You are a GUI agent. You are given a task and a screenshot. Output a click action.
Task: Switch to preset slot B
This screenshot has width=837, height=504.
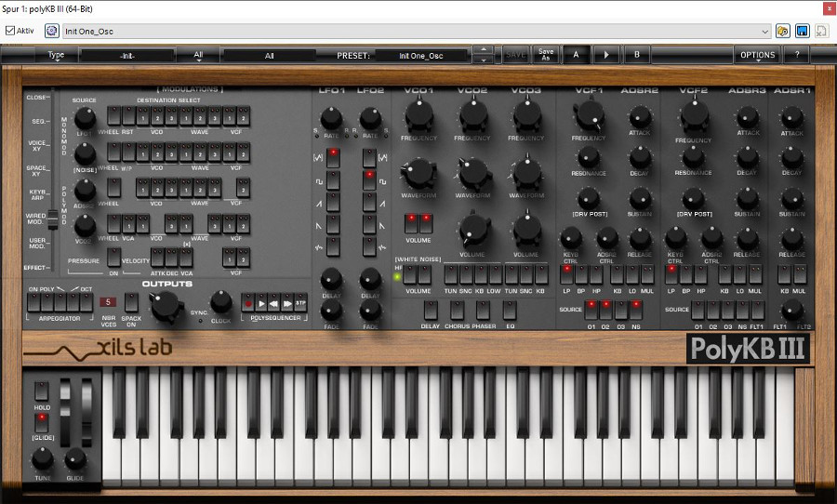tap(636, 55)
